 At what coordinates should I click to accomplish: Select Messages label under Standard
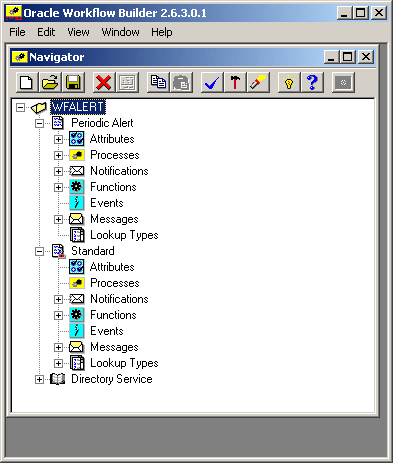114,347
